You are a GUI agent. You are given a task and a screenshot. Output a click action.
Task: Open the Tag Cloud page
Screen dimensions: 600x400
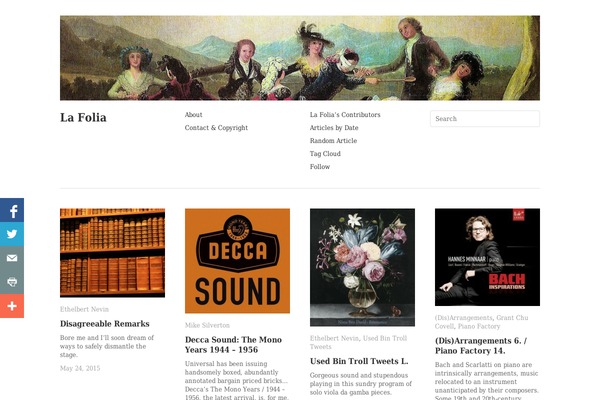(x=325, y=154)
